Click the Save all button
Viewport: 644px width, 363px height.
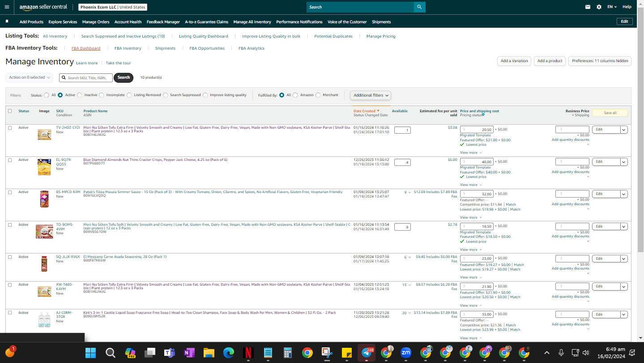point(610,113)
